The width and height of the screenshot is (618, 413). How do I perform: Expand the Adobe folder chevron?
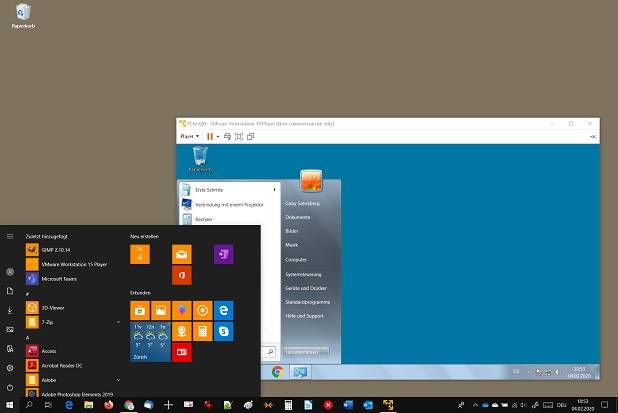point(118,380)
